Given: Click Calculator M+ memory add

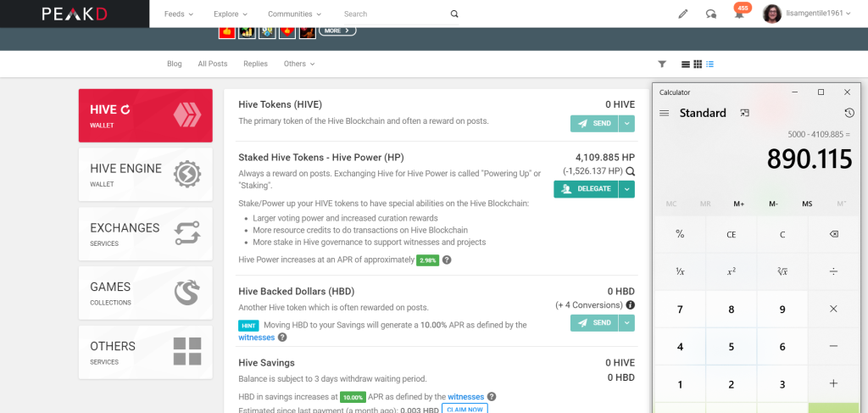Looking at the screenshot, I should (739, 204).
